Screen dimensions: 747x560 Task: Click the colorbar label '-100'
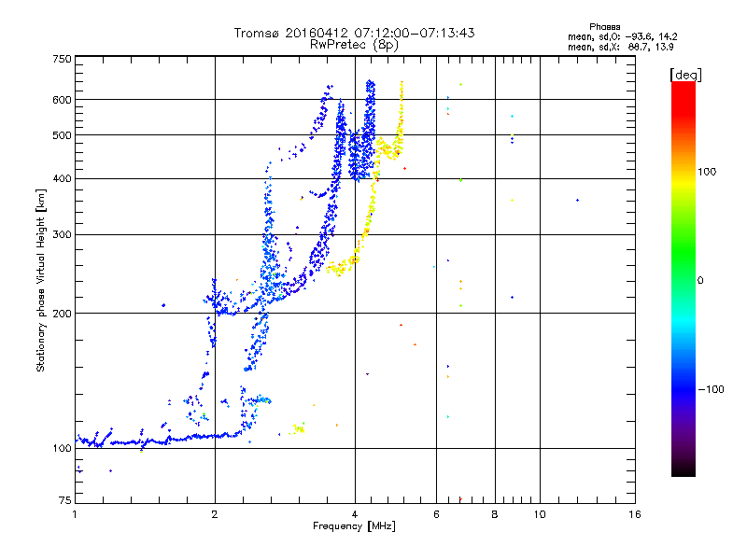711,389
